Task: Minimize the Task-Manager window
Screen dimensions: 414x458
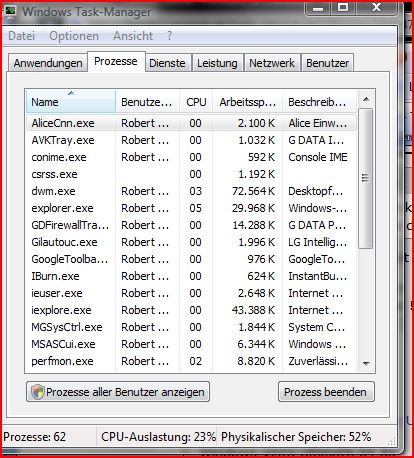Action: pos(318,8)
